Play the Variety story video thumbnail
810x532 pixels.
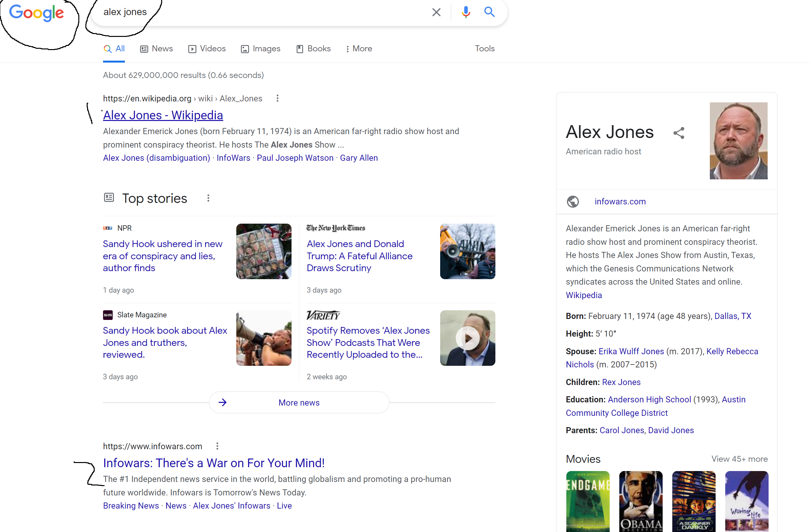click(468, 338)
